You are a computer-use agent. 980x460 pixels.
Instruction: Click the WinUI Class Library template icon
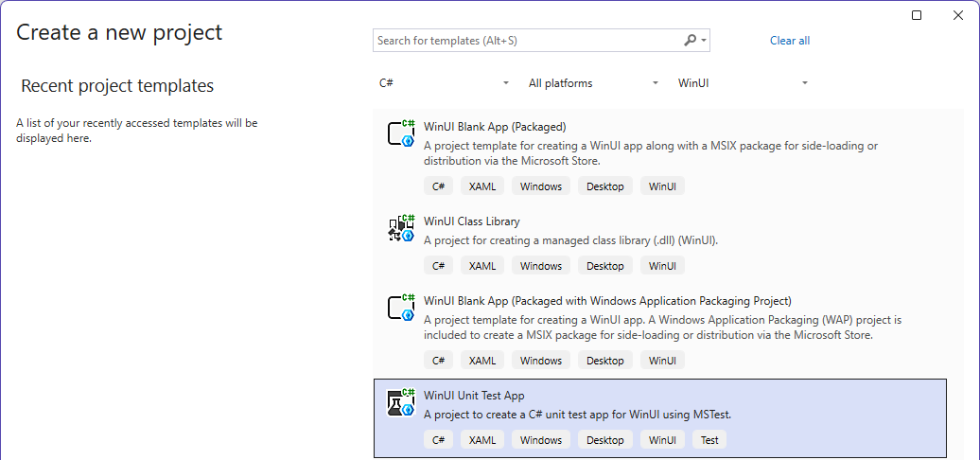click(x=401, y=229)
